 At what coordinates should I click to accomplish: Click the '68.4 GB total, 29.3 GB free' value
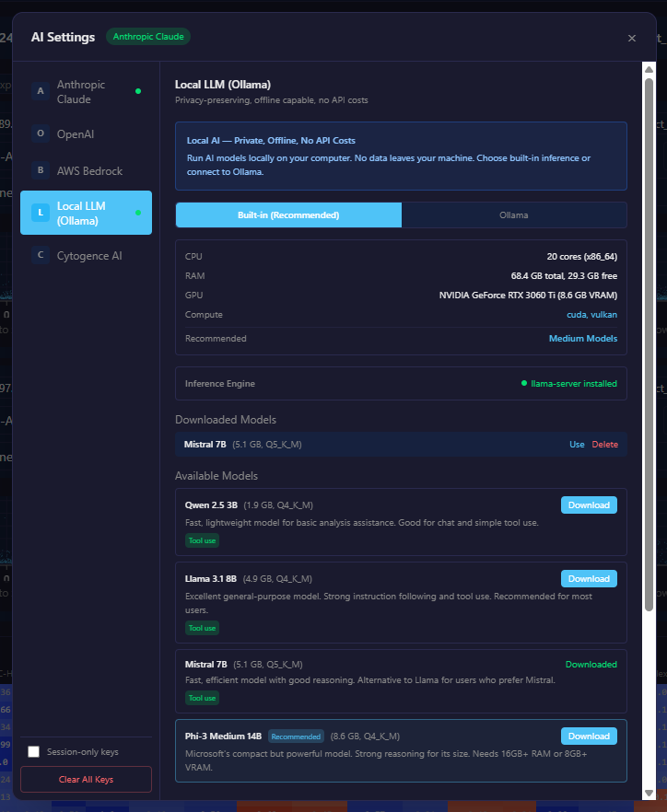coord(564,275)
